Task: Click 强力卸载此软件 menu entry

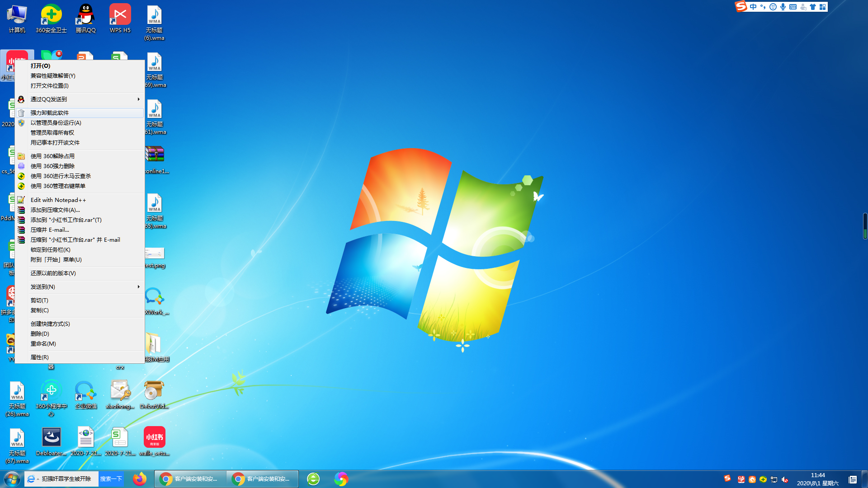Action: [50, 113]
